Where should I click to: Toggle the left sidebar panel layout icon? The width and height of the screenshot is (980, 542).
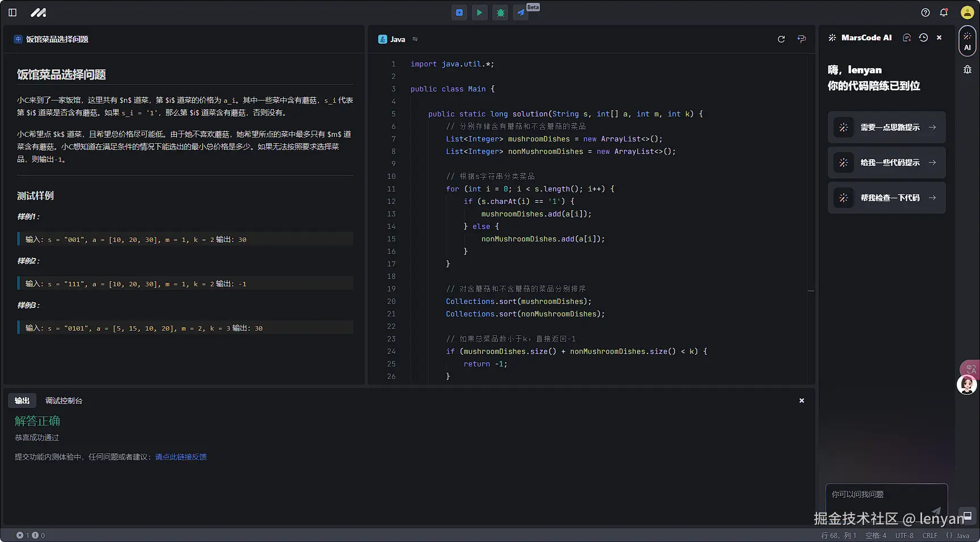click(x=12, y=12)
